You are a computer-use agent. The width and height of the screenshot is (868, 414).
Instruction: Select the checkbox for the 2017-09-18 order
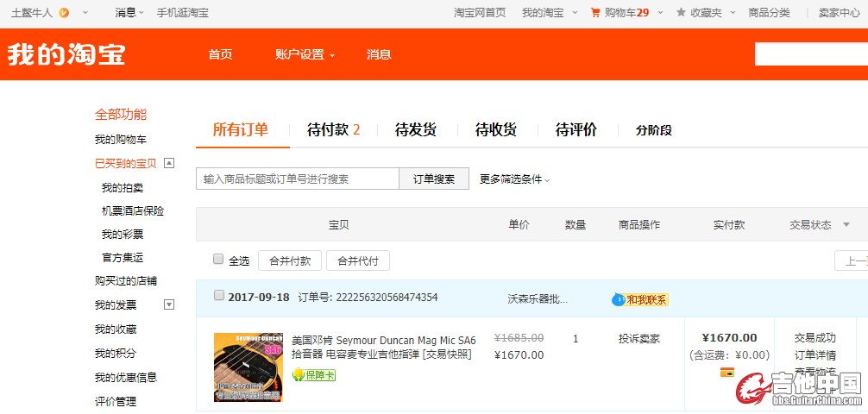(x=219, y=296)
